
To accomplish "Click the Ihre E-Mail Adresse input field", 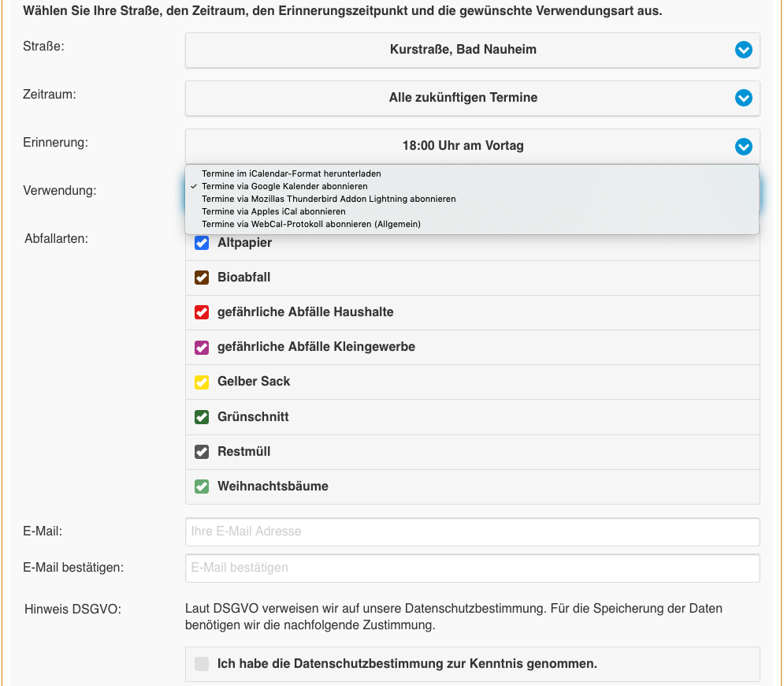I will (x=472, y=531).
